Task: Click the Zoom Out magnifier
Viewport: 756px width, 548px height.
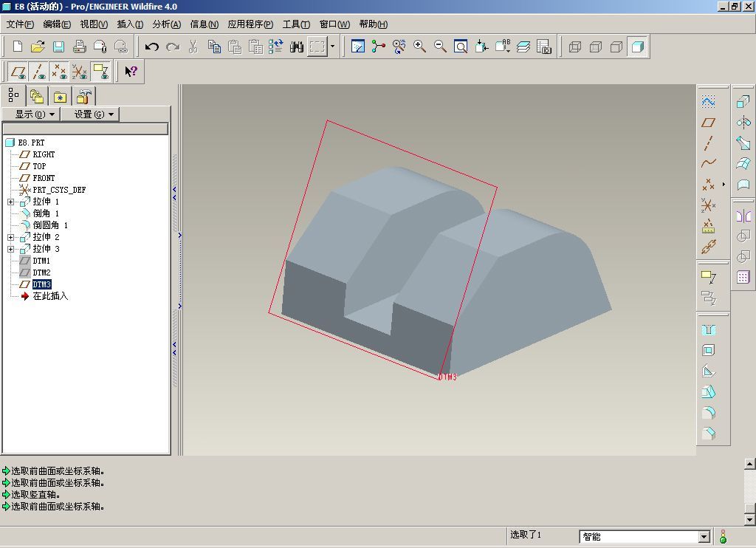Action: click(440, 47)
